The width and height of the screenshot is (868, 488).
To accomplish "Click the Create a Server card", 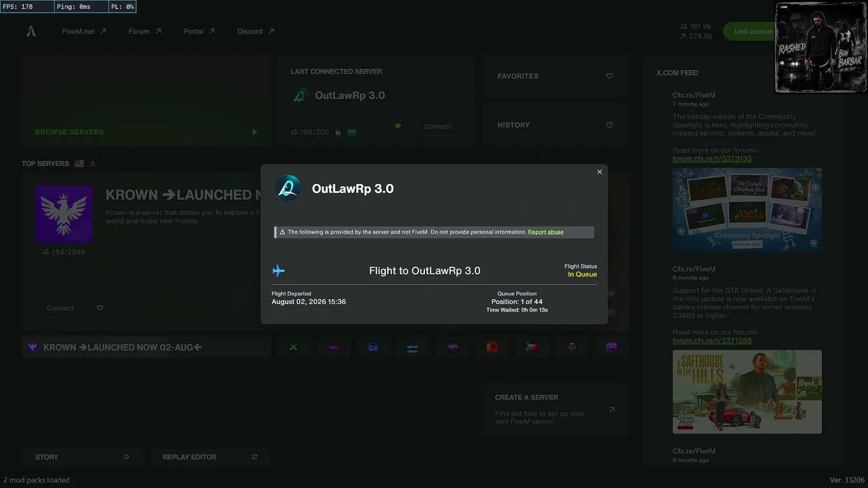I will (x=555, y=411).
